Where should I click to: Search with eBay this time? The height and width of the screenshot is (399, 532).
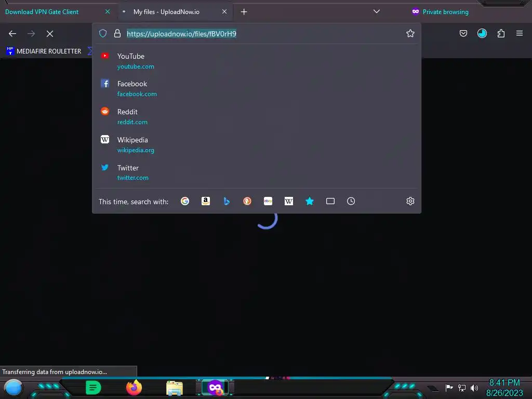(268, 201)
